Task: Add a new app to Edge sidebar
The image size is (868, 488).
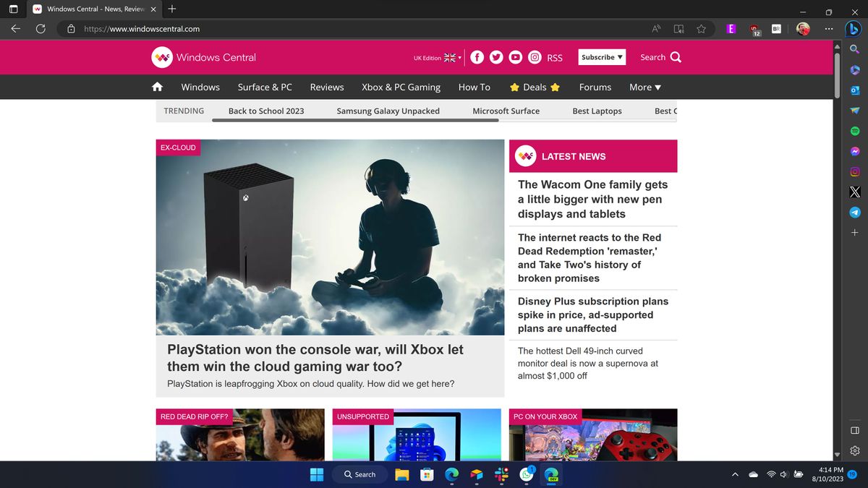Action: (854, 233)
